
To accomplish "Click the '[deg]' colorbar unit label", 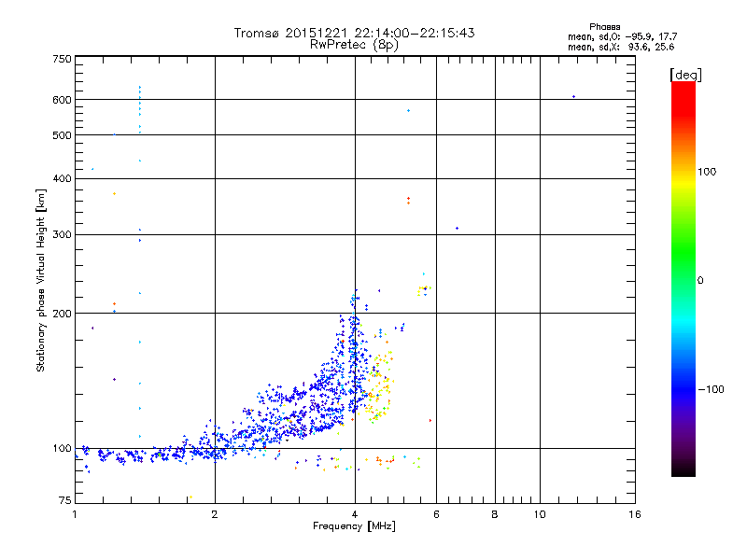I will [685, 75].
